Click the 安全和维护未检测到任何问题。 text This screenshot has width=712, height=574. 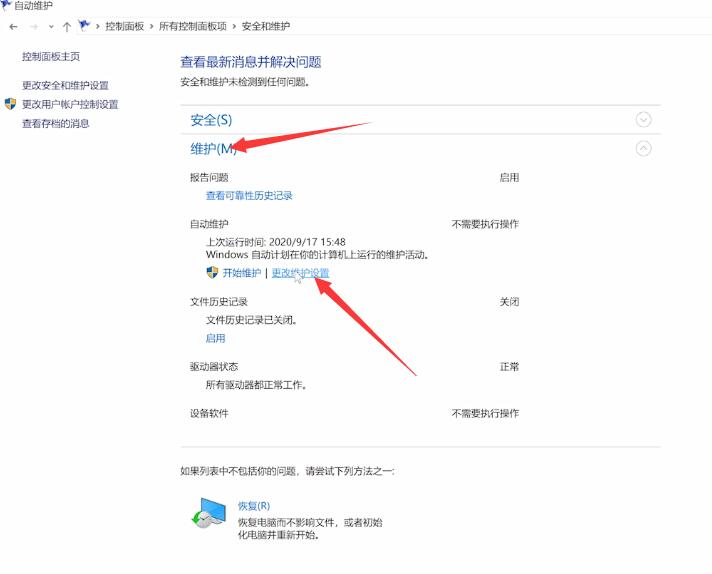pyautogui.click(x=245, y=82)
